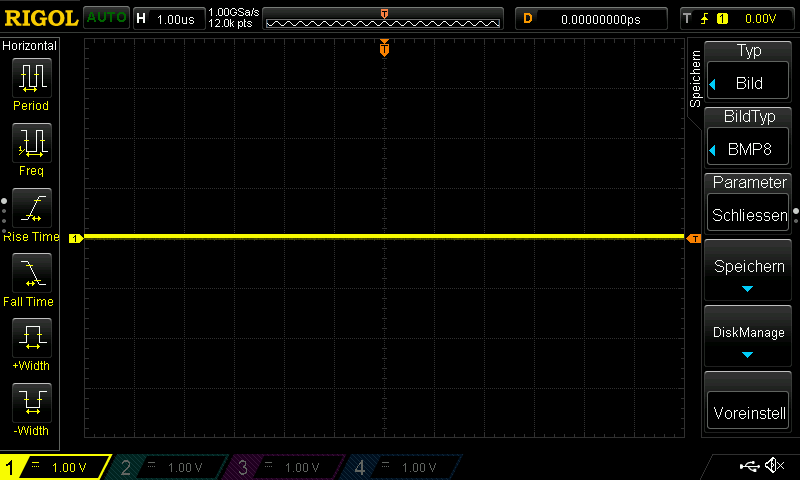Click the AUTO run status indicator
Screen dimensions: 800x480
click(x=106, y=18)
